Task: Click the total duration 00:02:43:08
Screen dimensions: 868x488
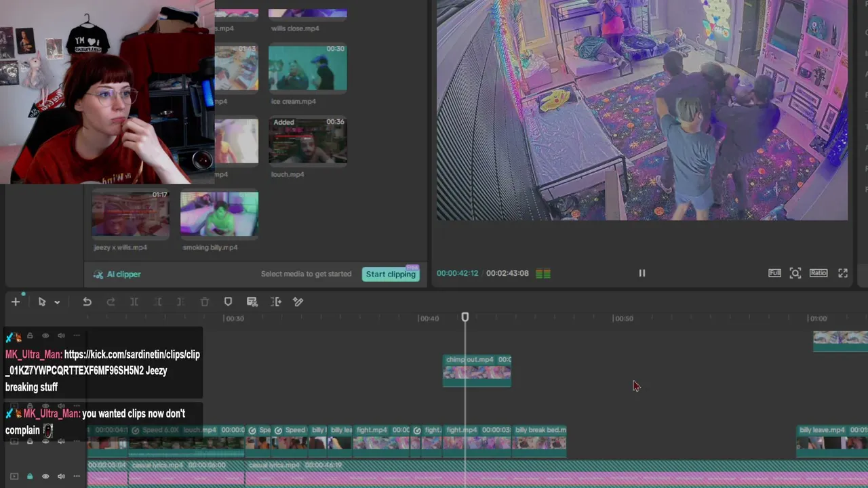Action: [507, 274]
